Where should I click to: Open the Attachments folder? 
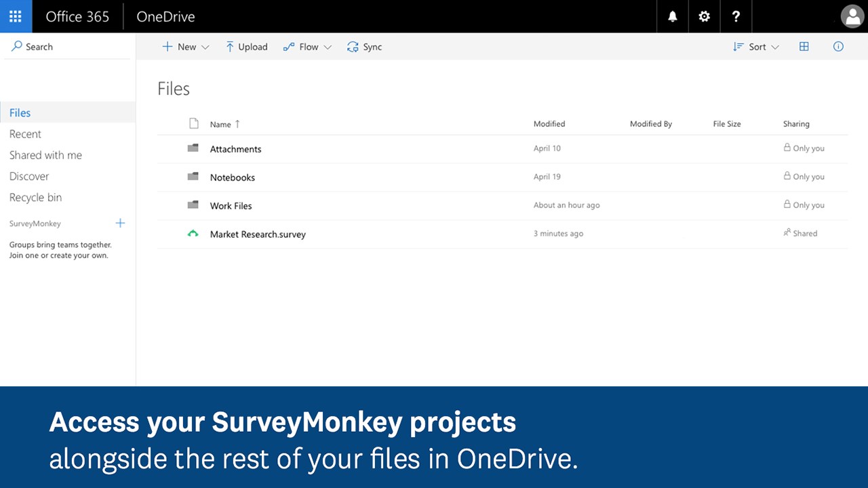pyautogui.click(x=235, y=149)
